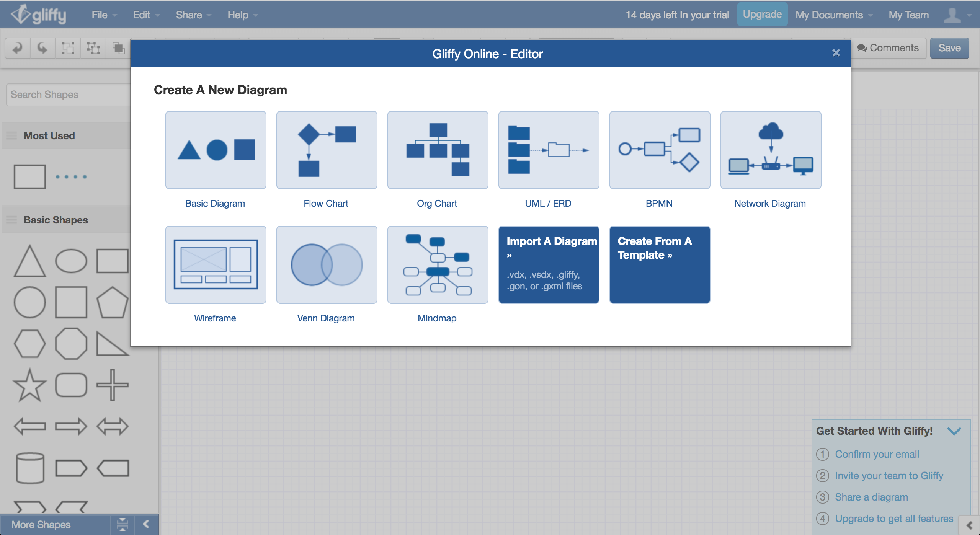Image resolution: width=980 pixels, height=535 pixels.
Task: Choose the Mindmap thumbnail
Action: click(438, 264)
